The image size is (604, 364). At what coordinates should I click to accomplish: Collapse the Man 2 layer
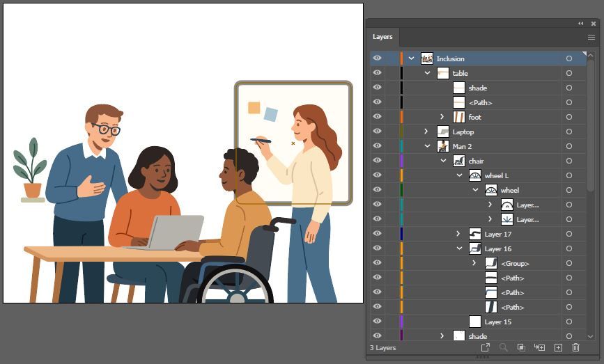click(427, 146)
